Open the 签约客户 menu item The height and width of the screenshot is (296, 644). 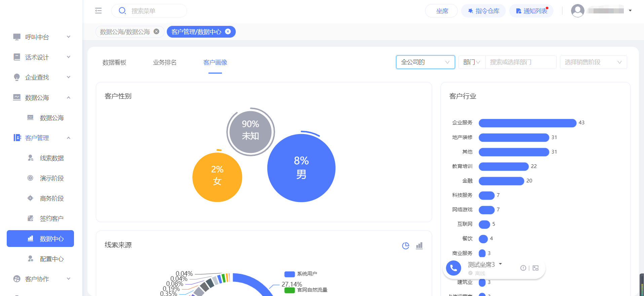(x=40, y=218)
